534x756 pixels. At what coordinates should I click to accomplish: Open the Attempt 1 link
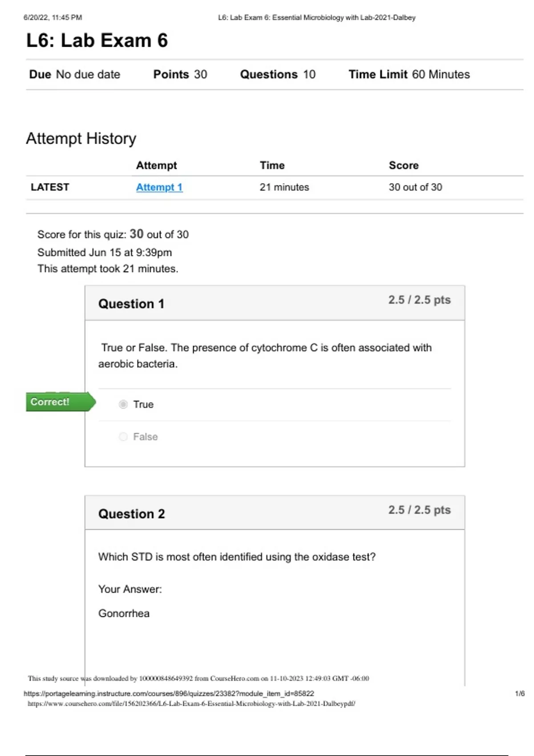pos(159,187)
